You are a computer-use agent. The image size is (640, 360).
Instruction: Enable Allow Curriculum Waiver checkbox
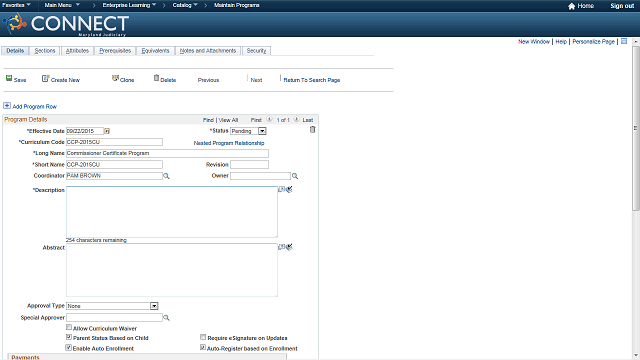[x=69, y=327]
